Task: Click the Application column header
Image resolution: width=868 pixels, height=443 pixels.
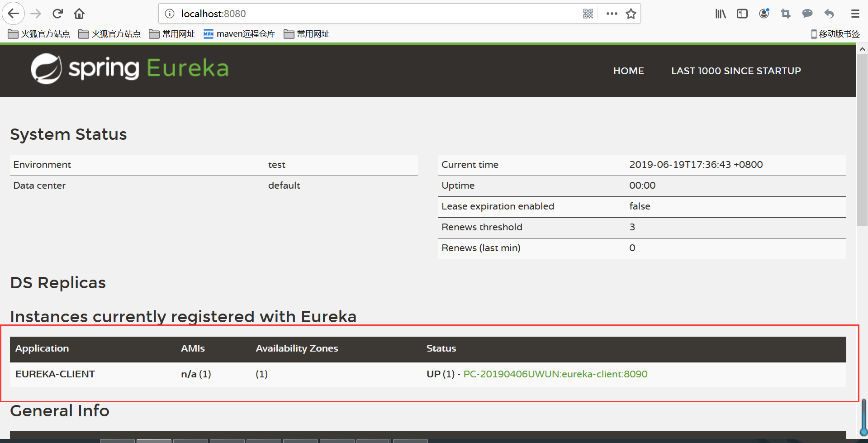Action: [x=42, y=348]
